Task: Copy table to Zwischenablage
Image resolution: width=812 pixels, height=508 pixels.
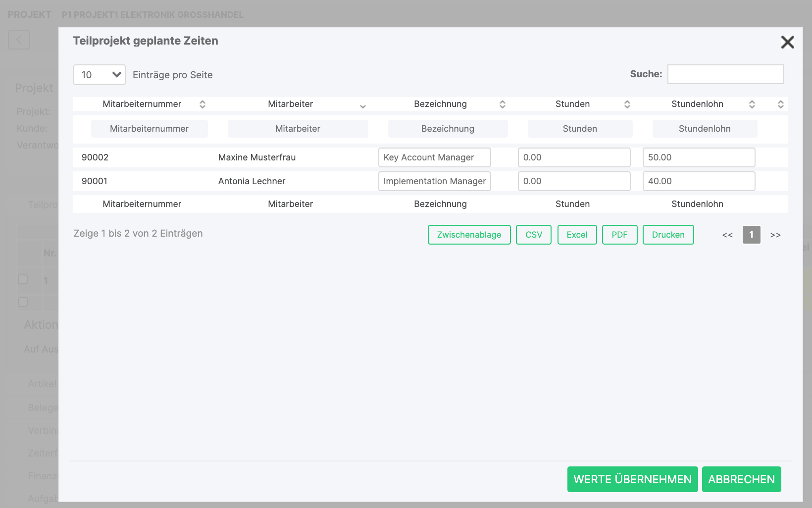Action: pos(469,235)
